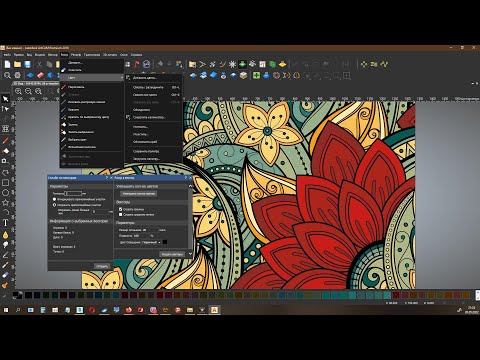Viewport: 480px width, 360px height.
Task: Close the left spline vectors dialog
Action: click(111, 178)
